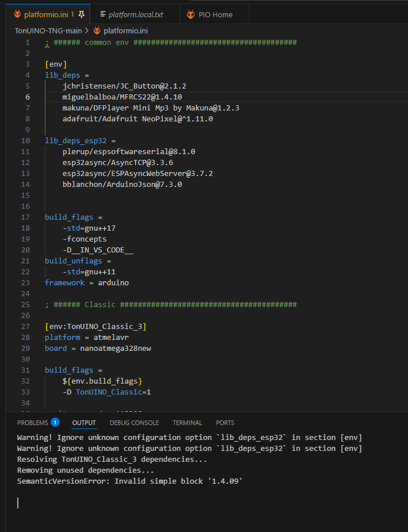The width and height of the screenshot is (408, 532).
Task: Open the DEBUG CONSOLE panel tab
Action: pyautogui.click(x=134, y=423)
